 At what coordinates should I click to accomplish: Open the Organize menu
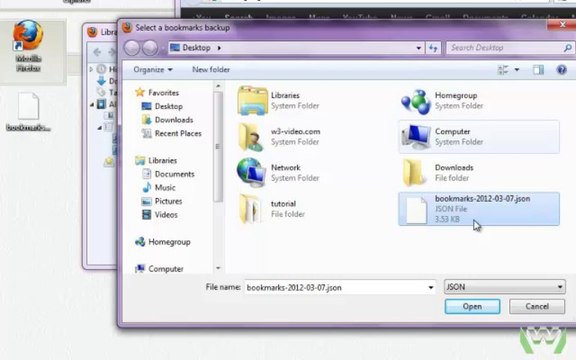click(153, 69)
